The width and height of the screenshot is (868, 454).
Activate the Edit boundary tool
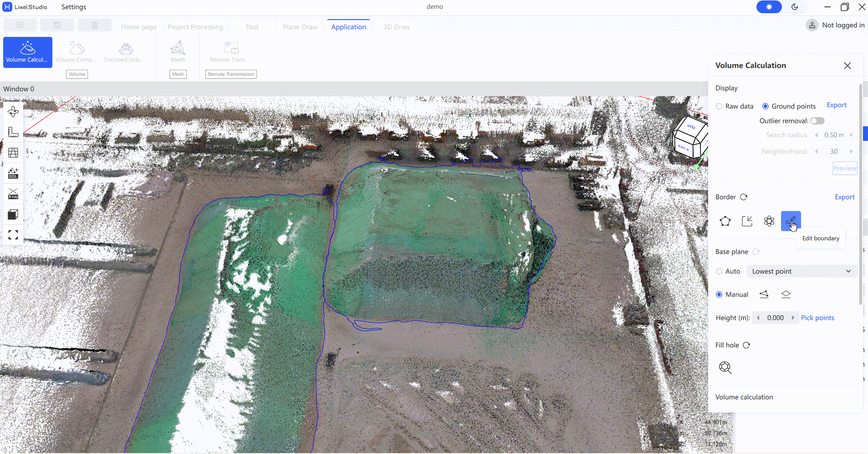click(x=791, y=221)
